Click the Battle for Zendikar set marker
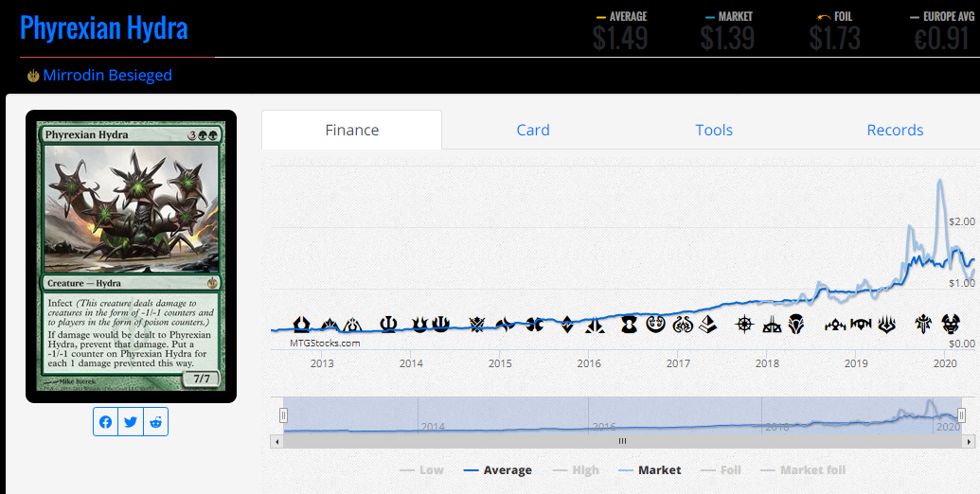This screenshot has width=980, height=494. click(x=567, y=325)
